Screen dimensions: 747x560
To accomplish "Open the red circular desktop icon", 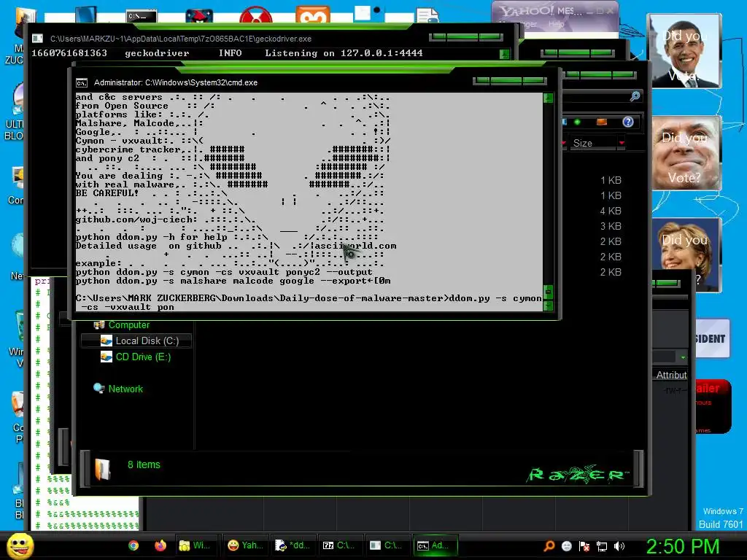I will pos(256,15).
